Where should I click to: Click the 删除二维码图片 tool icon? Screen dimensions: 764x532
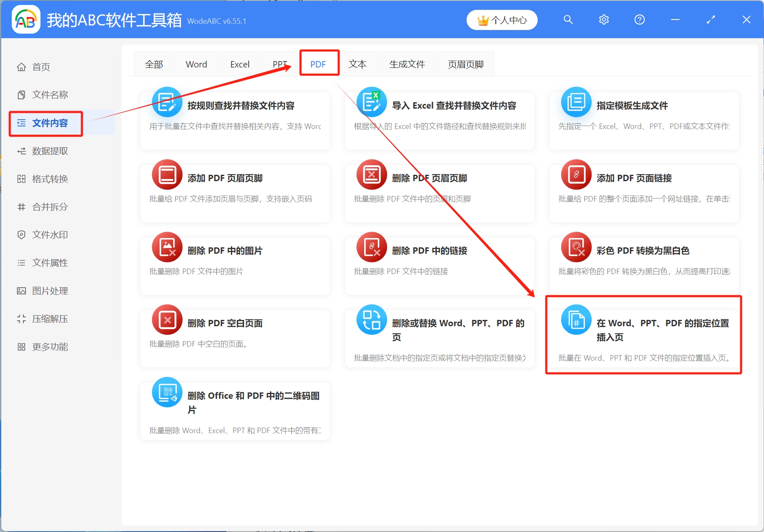point(167,392)
